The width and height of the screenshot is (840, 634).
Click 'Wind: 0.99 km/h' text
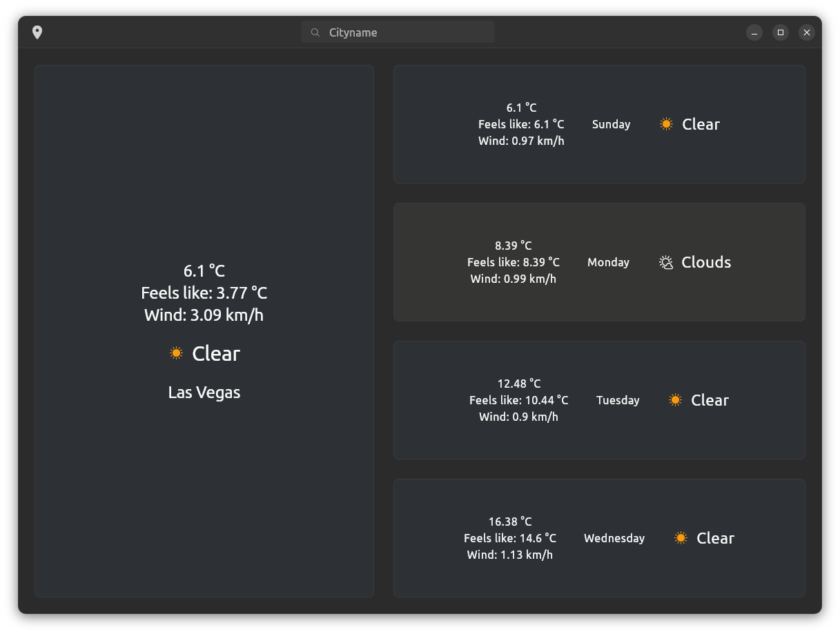(x=514, y=279)
